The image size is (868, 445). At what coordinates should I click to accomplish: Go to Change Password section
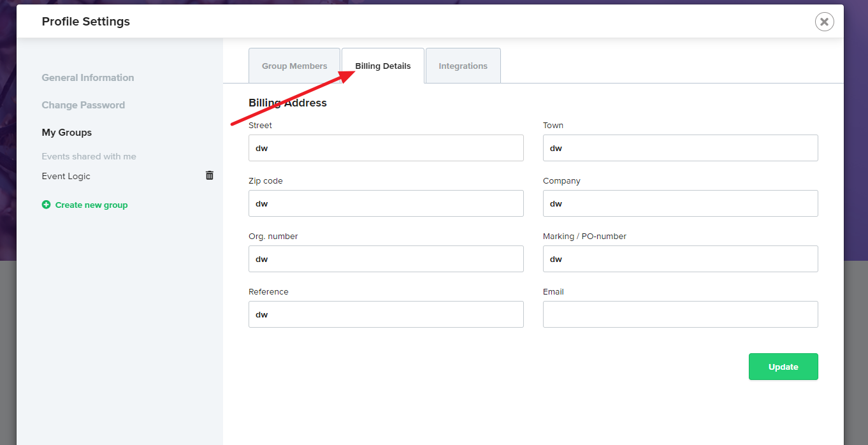[x=83, y=105]
